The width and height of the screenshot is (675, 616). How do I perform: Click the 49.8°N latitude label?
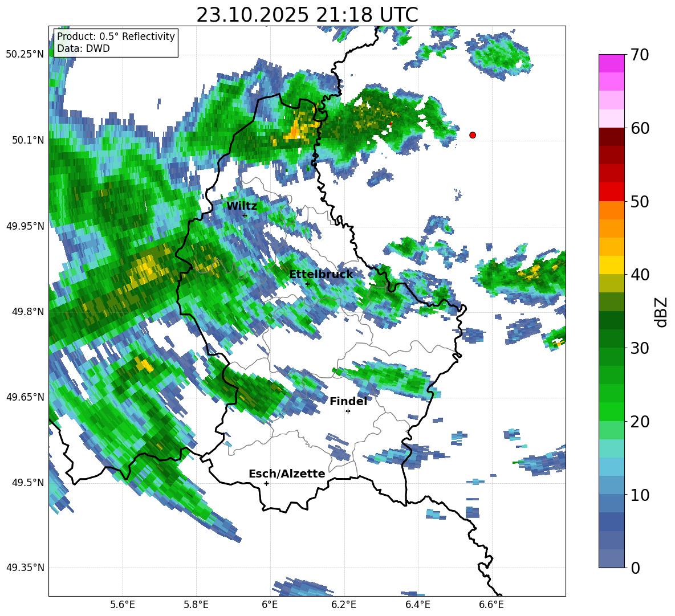point(27,312)
